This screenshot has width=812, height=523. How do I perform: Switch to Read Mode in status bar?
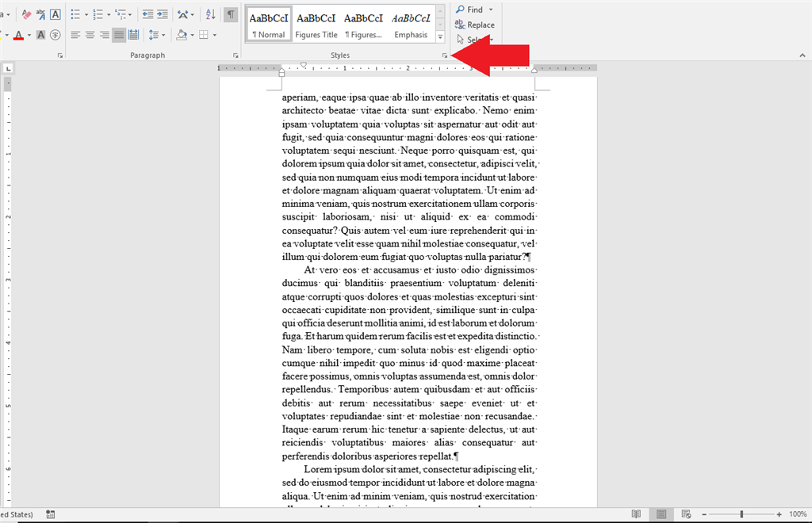[636, 513]
